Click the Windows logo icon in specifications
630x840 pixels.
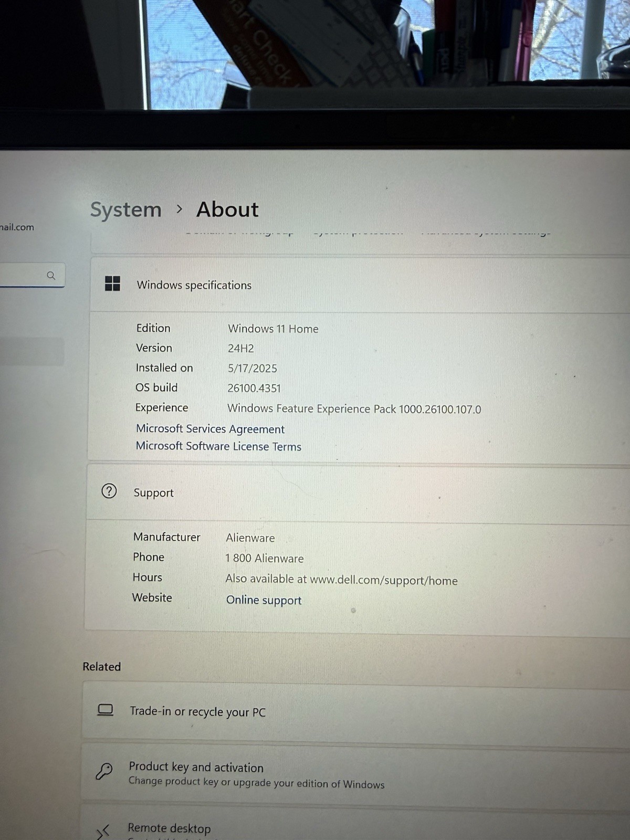tap(112, 283)
